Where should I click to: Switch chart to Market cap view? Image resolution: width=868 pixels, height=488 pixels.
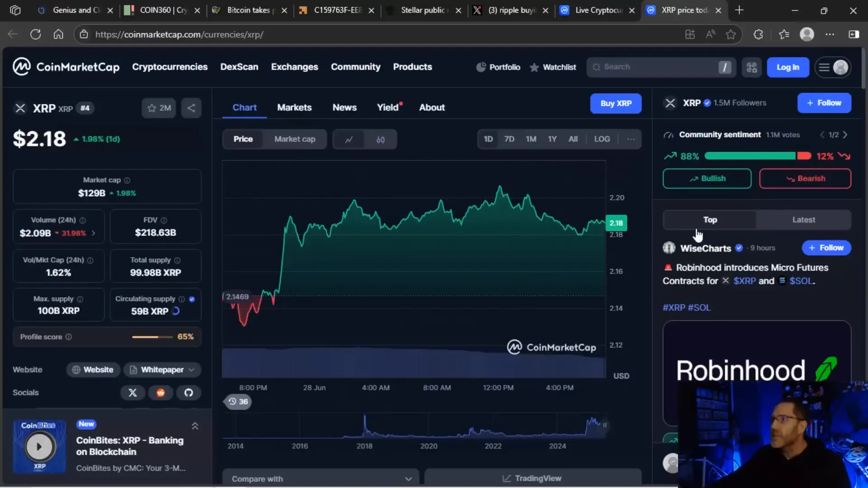295,139
